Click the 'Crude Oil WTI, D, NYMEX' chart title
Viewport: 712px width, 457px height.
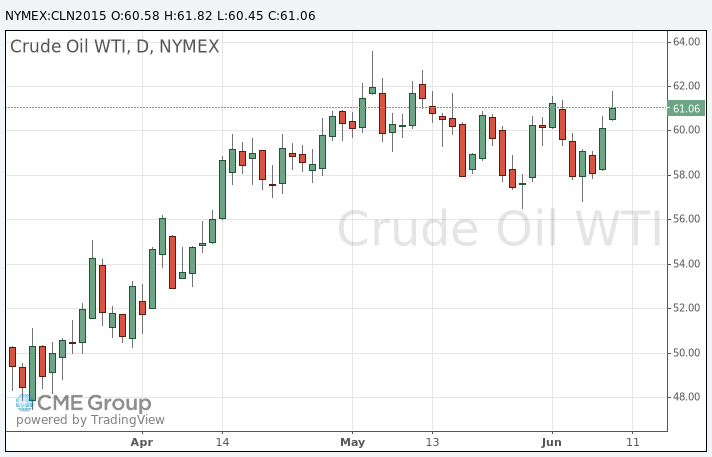click(x=114, y=46)
